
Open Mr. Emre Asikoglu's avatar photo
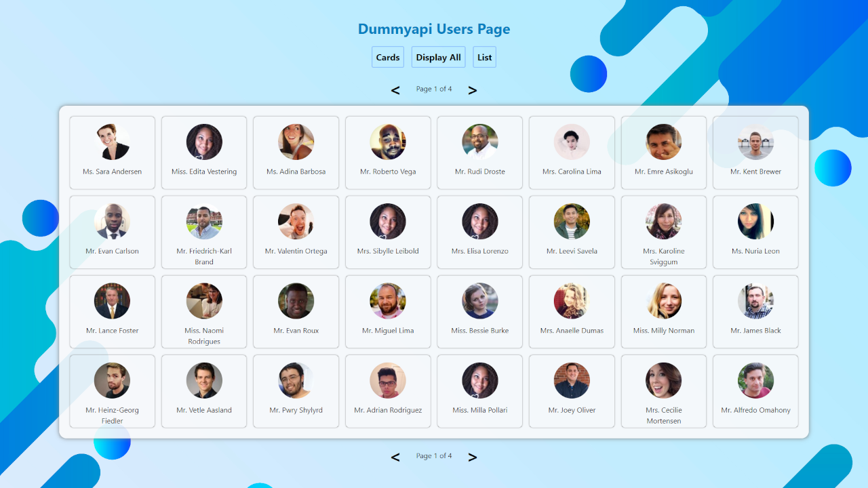[x=664, y=142]
